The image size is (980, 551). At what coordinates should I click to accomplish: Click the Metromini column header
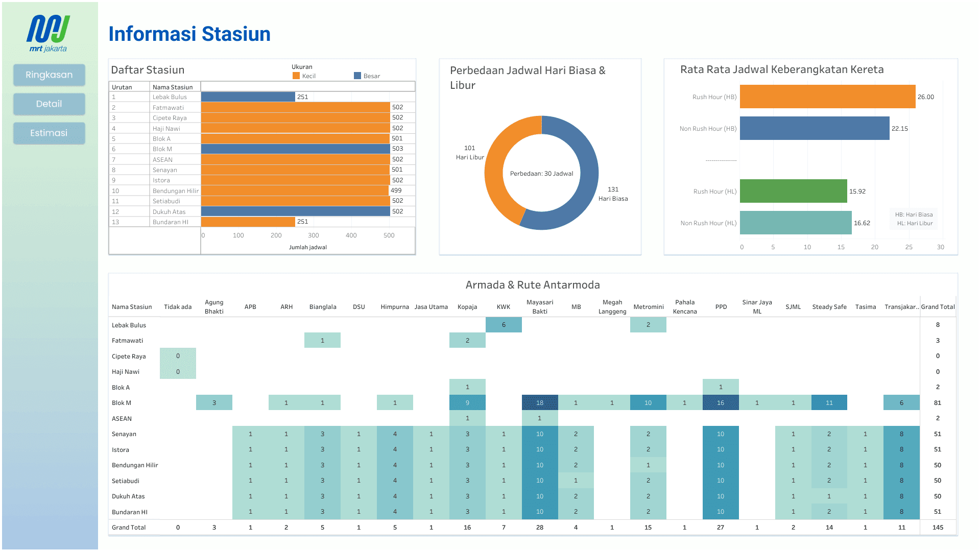[649, 307]
